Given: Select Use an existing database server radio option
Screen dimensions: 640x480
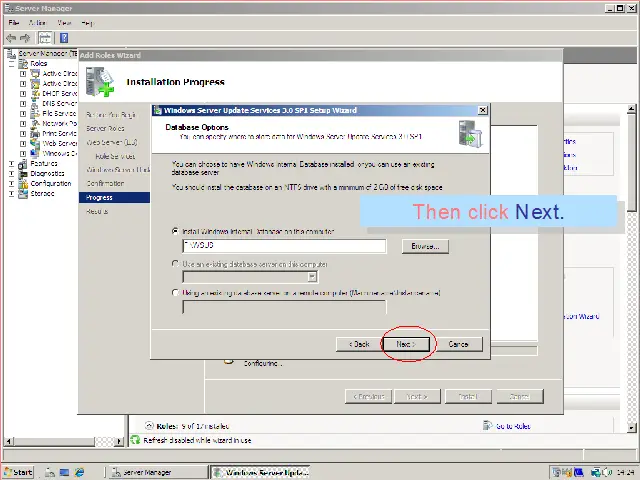Looking at the screenshot, I should (x=176, y=264).
